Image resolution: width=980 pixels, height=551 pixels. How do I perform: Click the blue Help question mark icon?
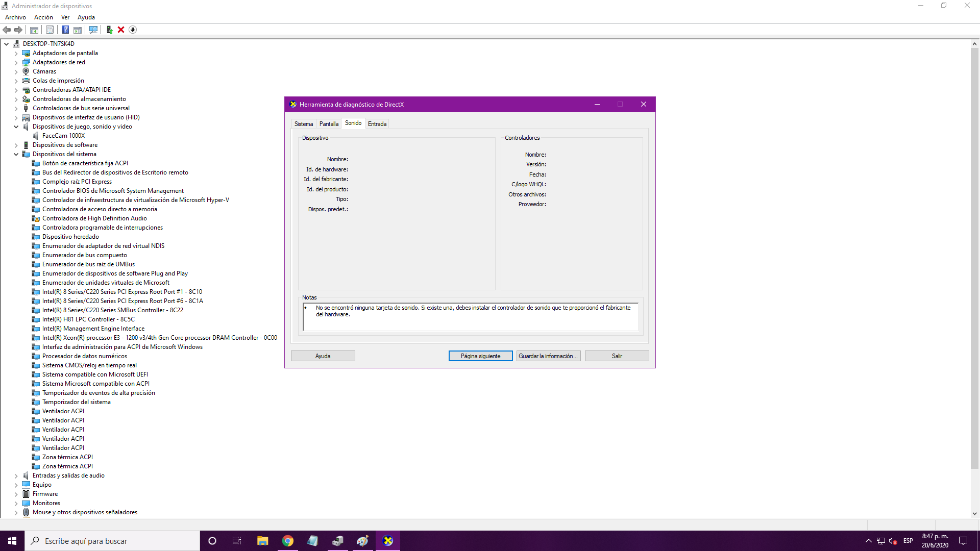(65, 30)
